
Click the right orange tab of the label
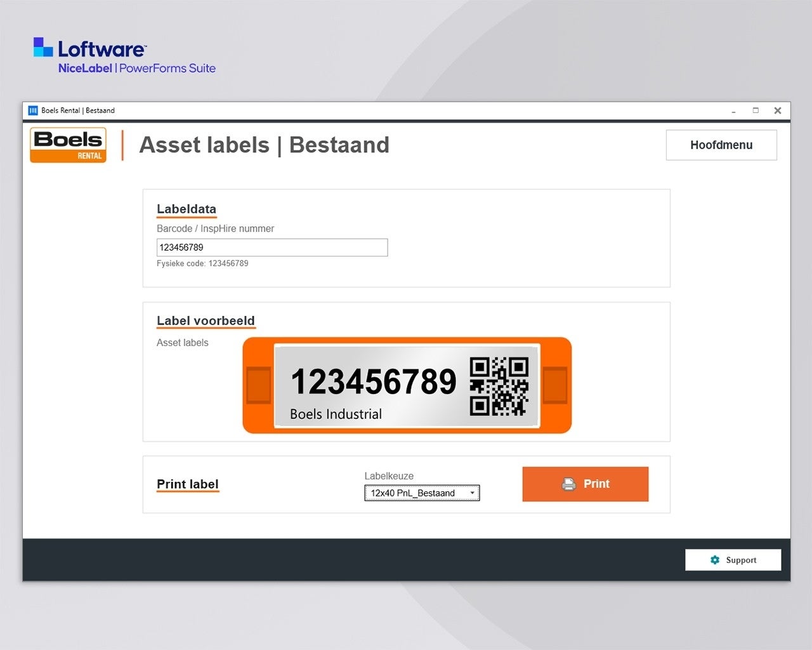pos(555,385)
